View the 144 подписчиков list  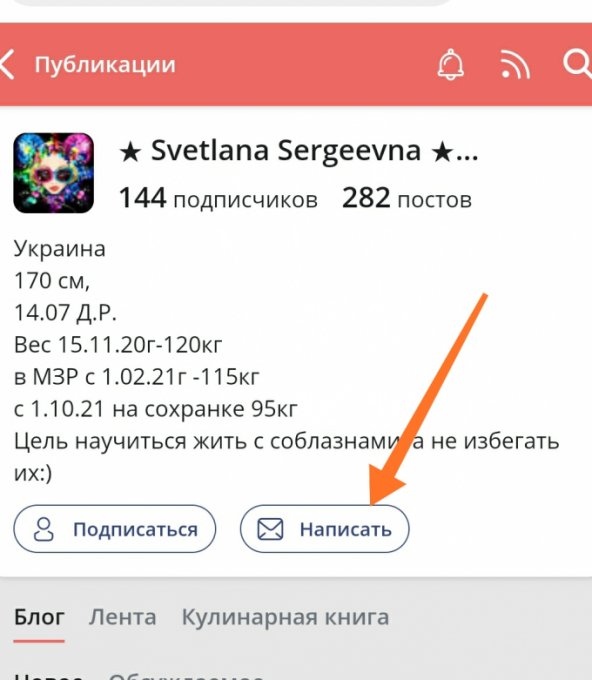point(218,198)
